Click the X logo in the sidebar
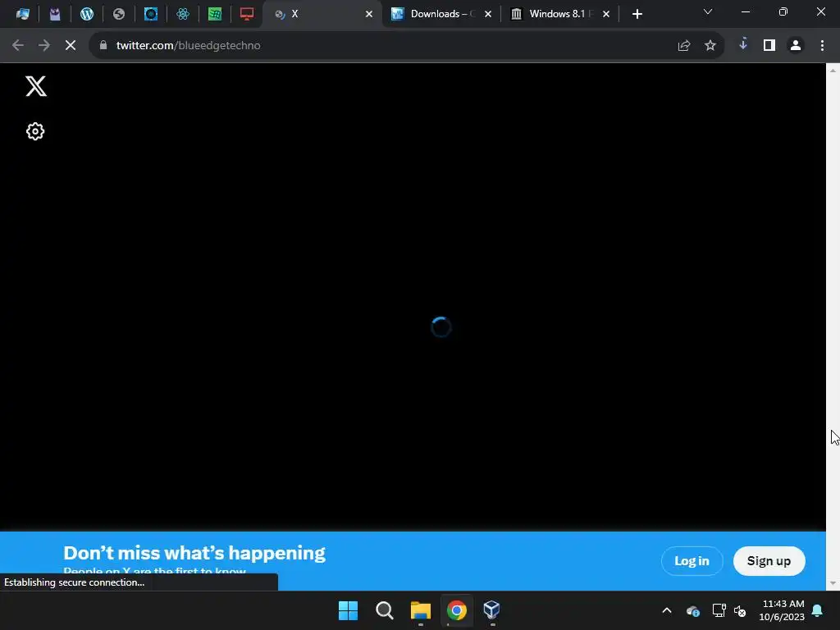 click(x=36, y=86)
